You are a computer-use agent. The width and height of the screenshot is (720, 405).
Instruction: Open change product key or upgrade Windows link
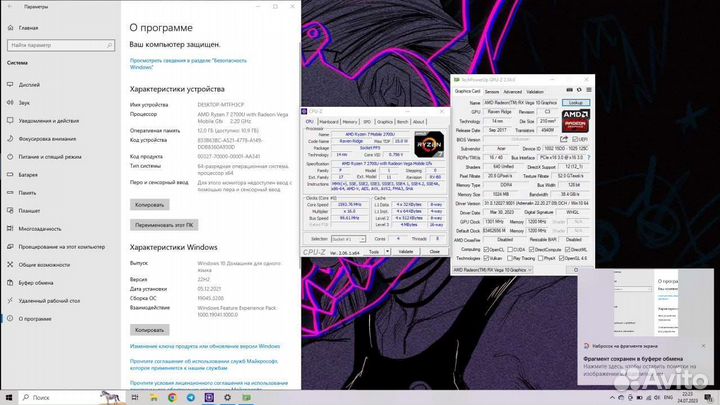(x=205, y=346)
